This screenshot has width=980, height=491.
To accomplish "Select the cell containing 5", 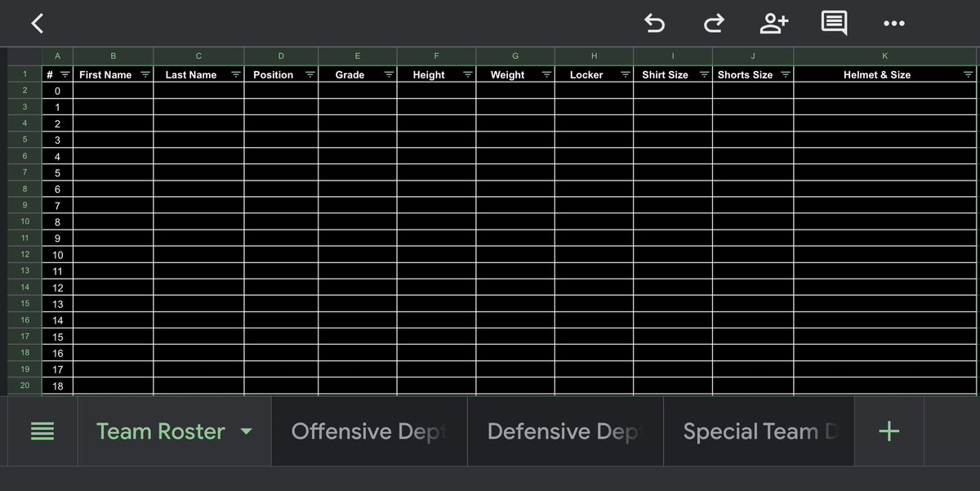I will (57, 172).
